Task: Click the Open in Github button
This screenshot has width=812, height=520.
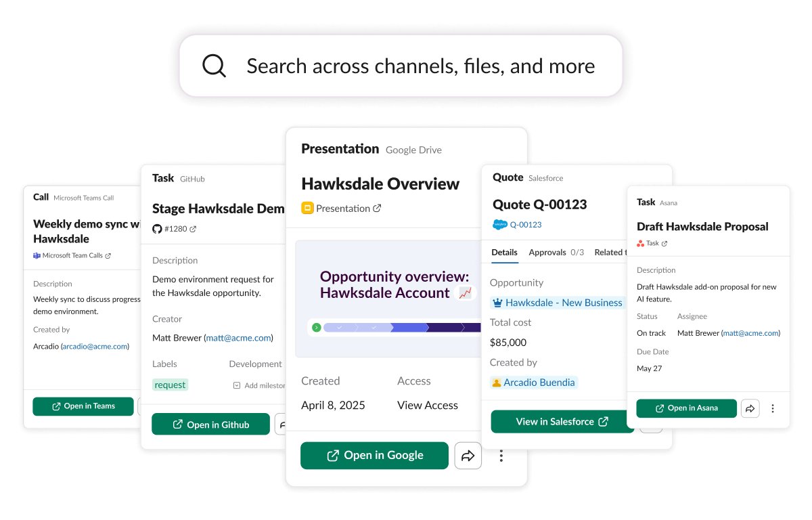Action: pyautogui.click(x=210, y=424)
